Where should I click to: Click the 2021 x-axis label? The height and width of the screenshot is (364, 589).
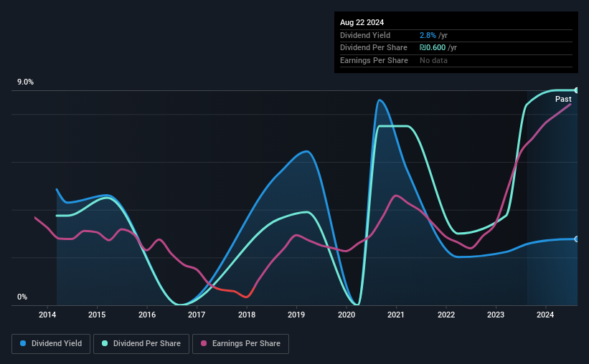point(396,315)
